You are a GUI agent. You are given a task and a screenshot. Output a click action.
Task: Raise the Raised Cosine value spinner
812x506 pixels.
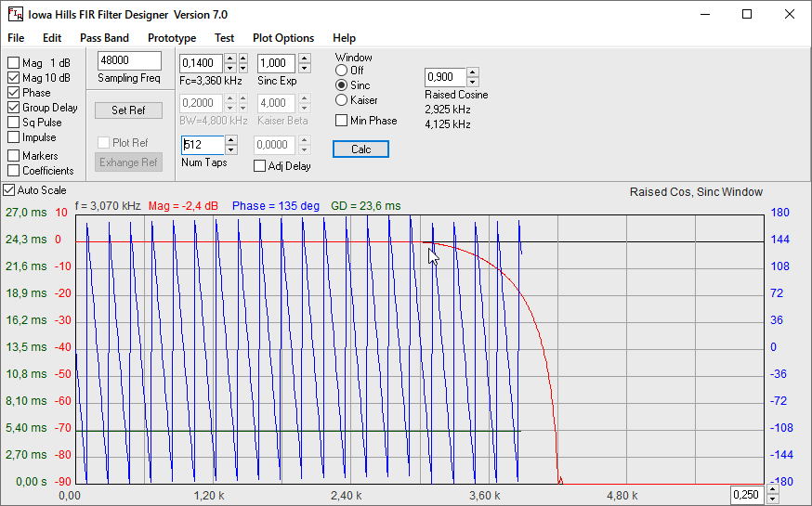click(473, 72)
